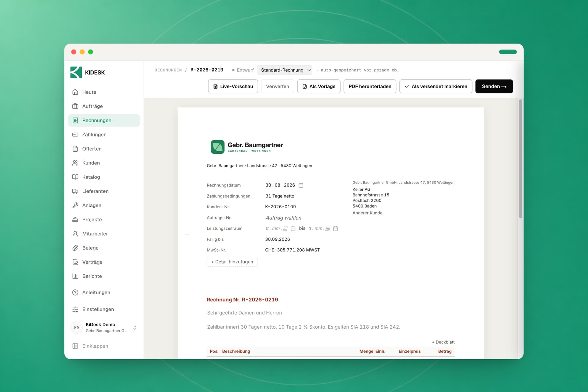Click the sender address line above Keller AG

[x=403, y=183]
